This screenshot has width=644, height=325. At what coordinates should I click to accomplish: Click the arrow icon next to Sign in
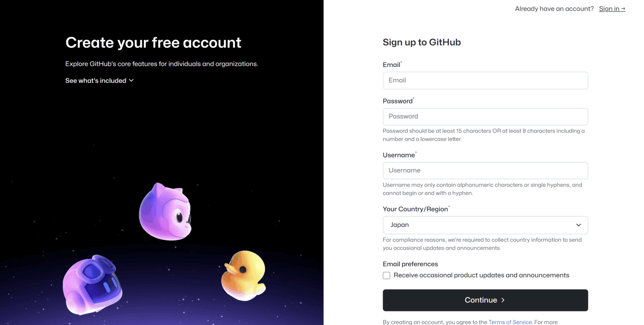point(623,8)
